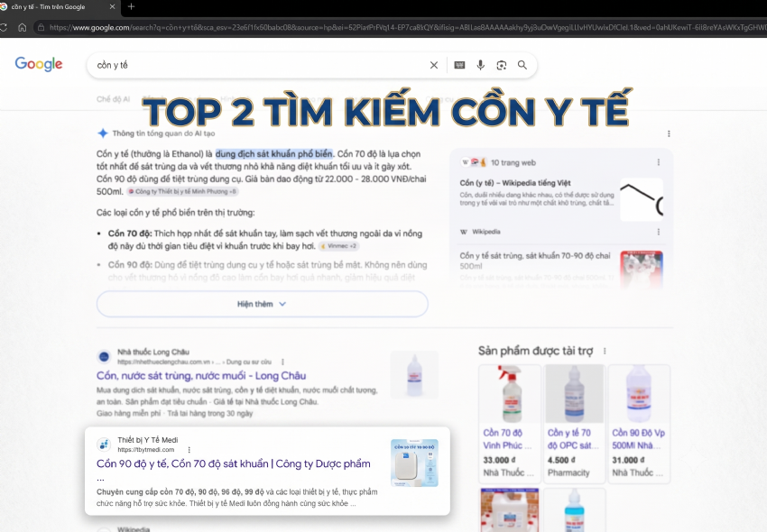Viewport: 767px width, 532px height.
Task: Open AI overview three-dot options menu
Action: [669, 133]
